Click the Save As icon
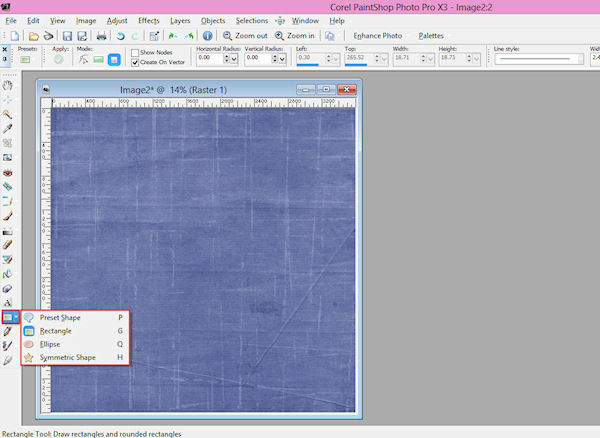600x438 pixels. [82, 36]
